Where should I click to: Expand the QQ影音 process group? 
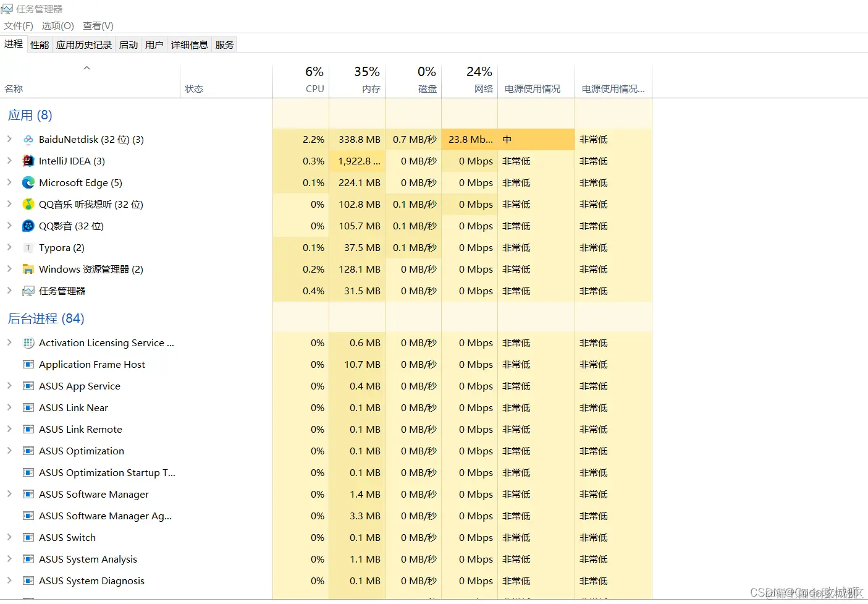(9, 226)
